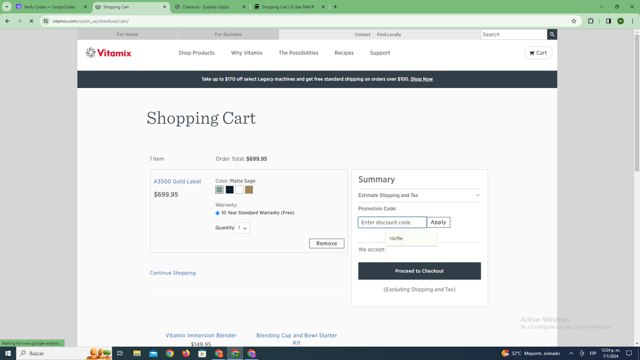Screen dimensions: 640x360
Task: Open the Chrome three-dot menu
Action: pyautogui.click(x=632, y=21)
